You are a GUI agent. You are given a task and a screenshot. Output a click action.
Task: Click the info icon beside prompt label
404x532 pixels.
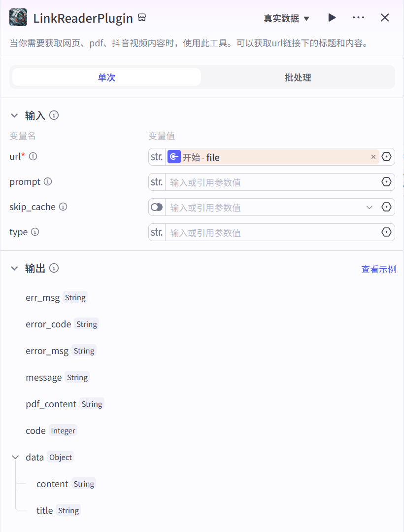[48, 181]
